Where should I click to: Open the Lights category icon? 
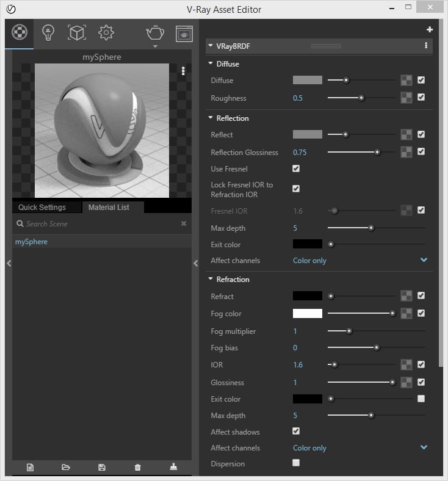click(48, 33)
